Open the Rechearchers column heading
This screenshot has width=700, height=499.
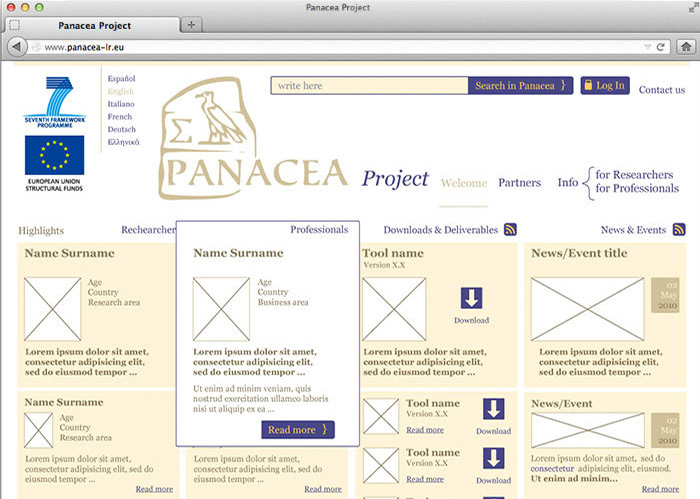(148, 230)
